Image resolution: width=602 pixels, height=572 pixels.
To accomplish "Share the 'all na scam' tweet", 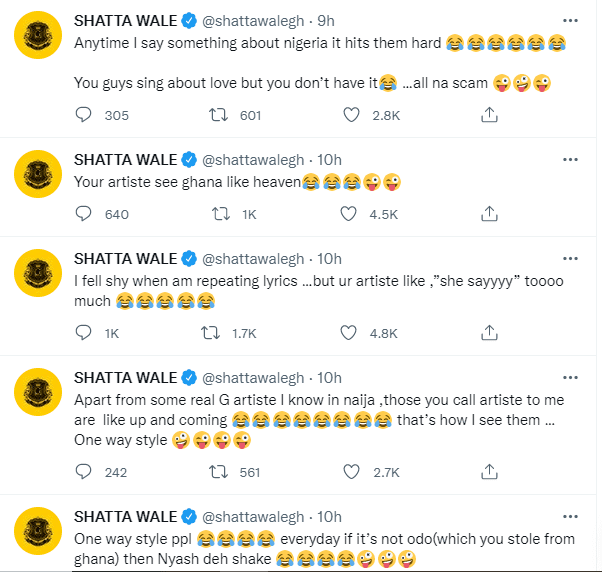I will click(x=489, y=116).
